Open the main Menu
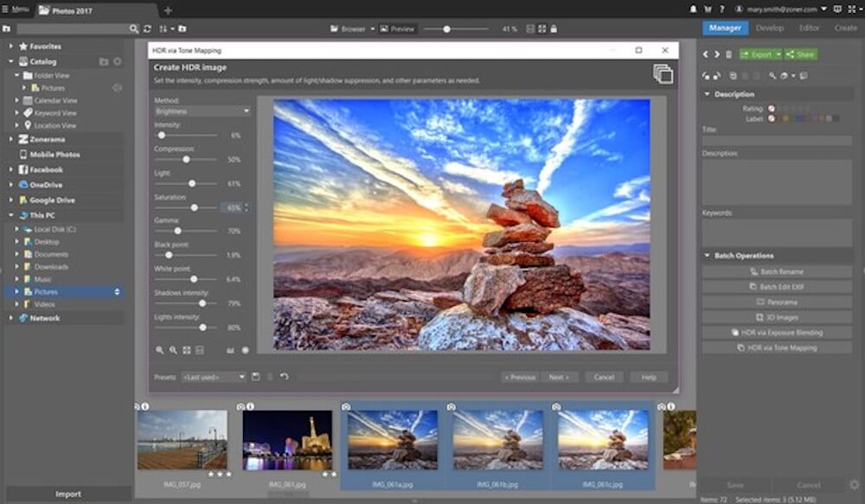This screenshot has width=865, height=504. pyautogui.click(x=16, y=10)
